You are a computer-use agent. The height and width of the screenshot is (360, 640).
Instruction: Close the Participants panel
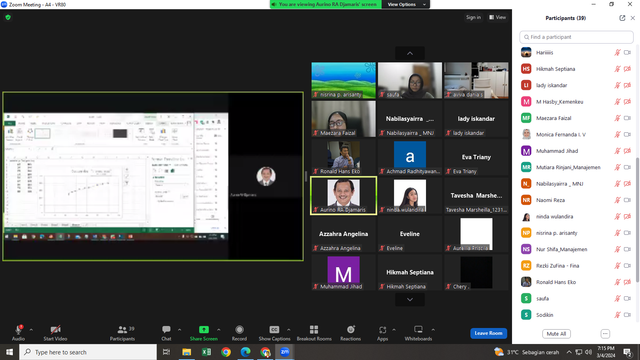(x=633, y=18)
